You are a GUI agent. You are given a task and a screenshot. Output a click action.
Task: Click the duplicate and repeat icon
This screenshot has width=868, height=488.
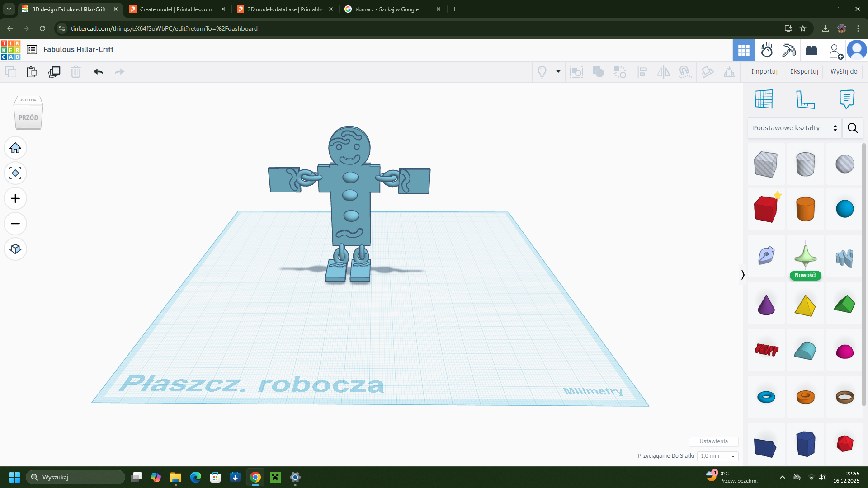(54, 72)
